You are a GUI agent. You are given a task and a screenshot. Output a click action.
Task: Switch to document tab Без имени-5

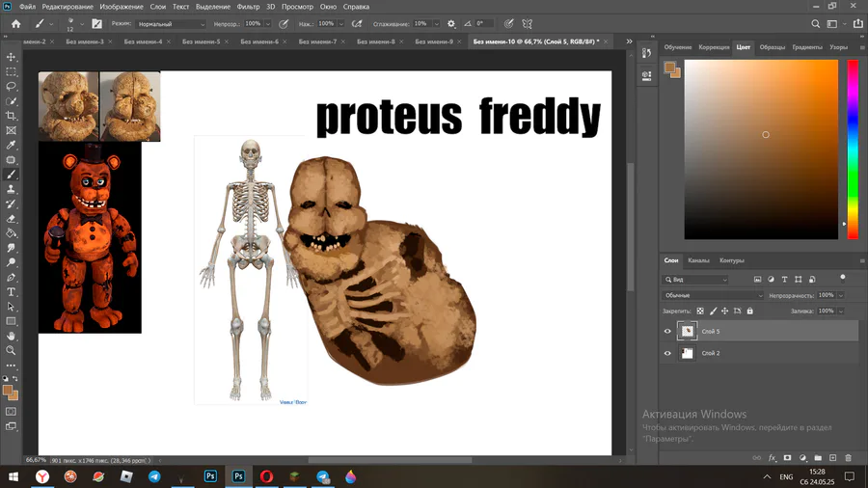point(201,41)
